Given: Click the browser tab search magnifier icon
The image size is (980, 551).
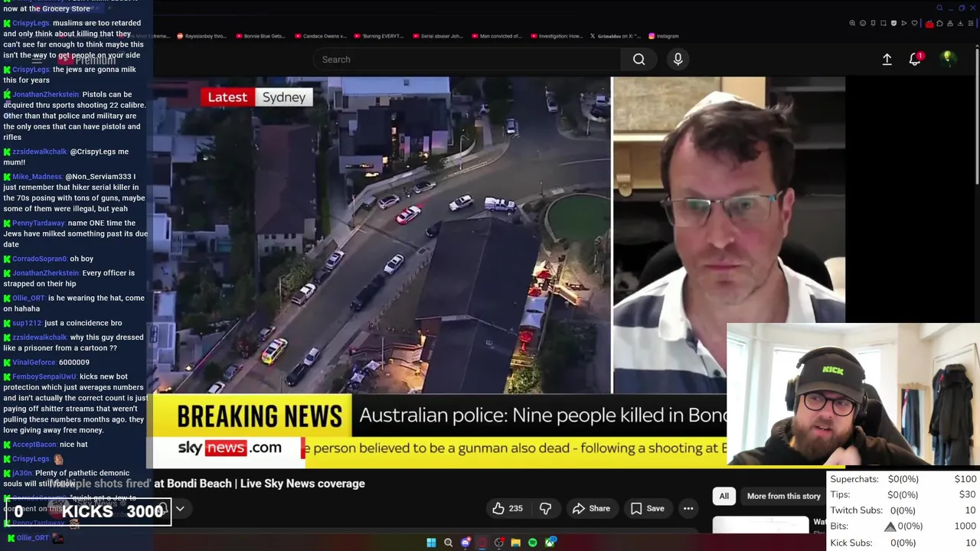Looking at the screenshot, I should click(939, 8).
